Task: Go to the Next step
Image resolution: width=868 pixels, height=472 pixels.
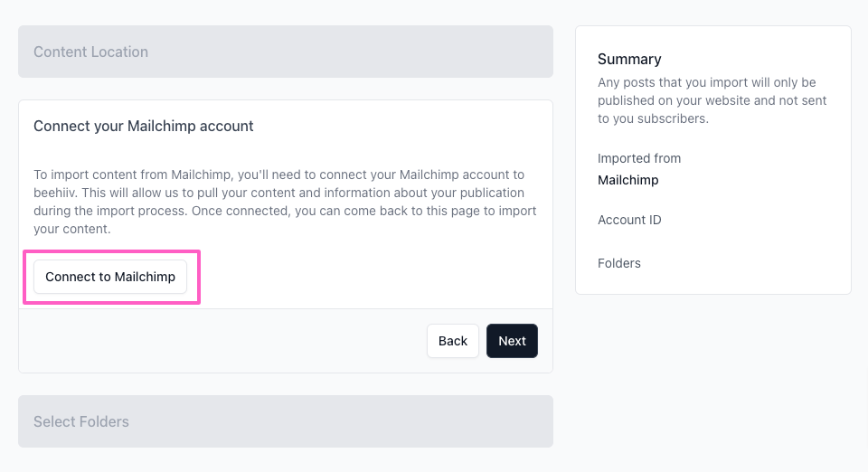Action: coord(512,341)
